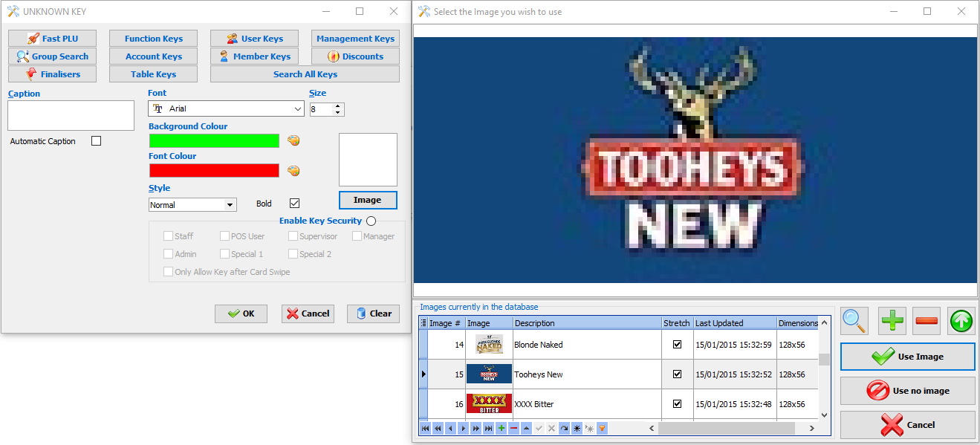The width and height of the screenshot is (980, 445).
Task: Click the orange filter icon in navigator
Action: pyautogui.click(x=602, y=429)
